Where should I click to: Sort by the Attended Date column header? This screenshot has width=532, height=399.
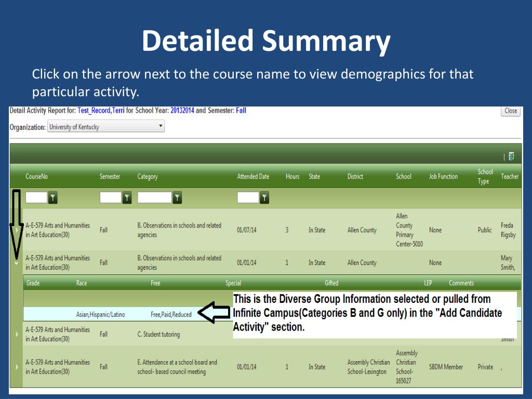[253, 177]
